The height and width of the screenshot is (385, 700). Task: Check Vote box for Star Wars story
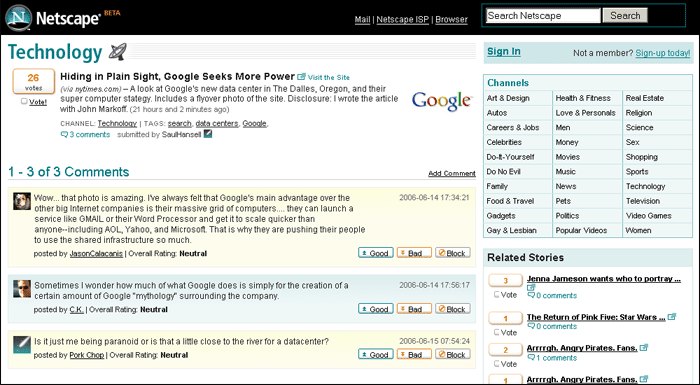[x=496, y=332]
